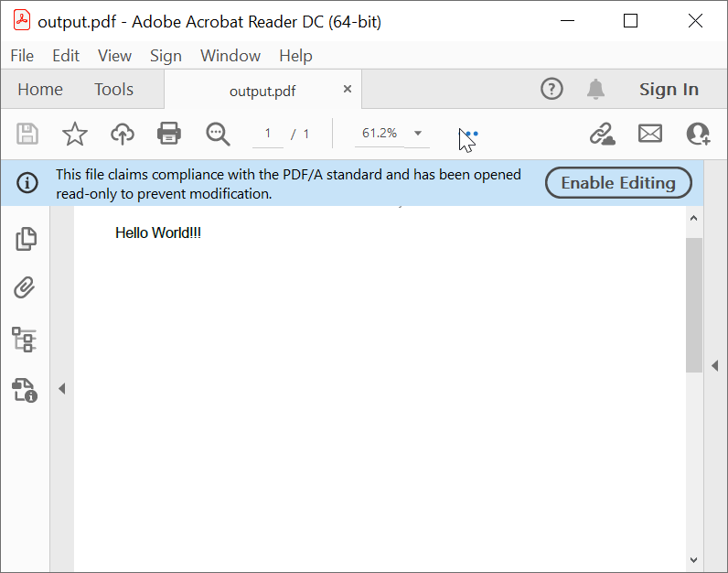
Task: Open more tools via the ellipsis button
Action: pos(468,134)
